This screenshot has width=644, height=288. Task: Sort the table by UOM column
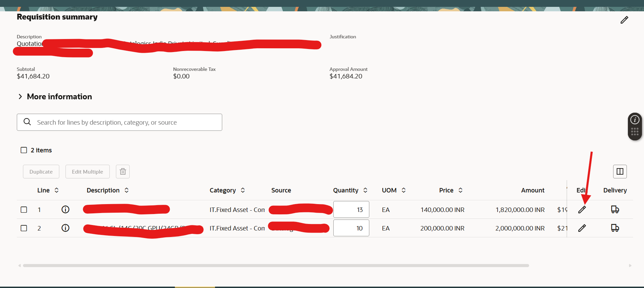coord(404,190)
